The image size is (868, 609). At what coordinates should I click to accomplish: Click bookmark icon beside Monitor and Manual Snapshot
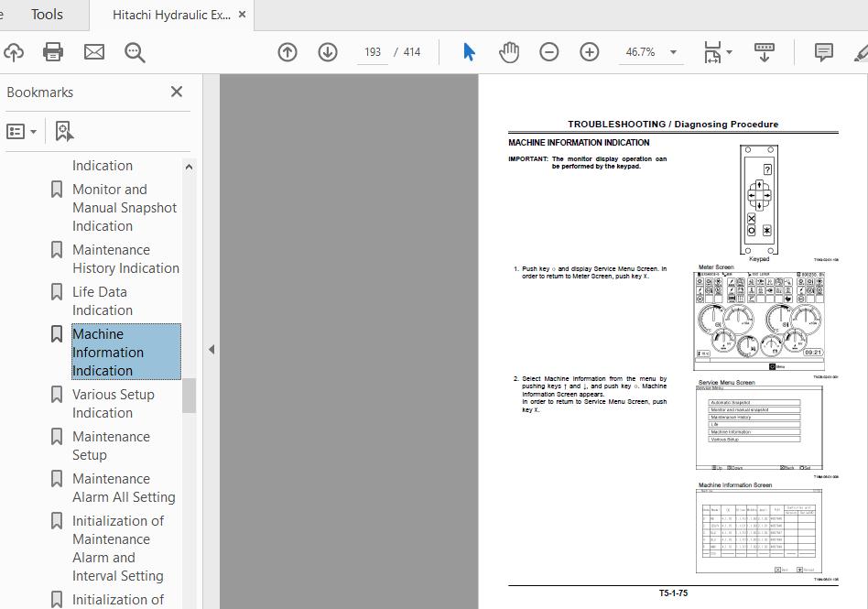[x=57, y=190]
